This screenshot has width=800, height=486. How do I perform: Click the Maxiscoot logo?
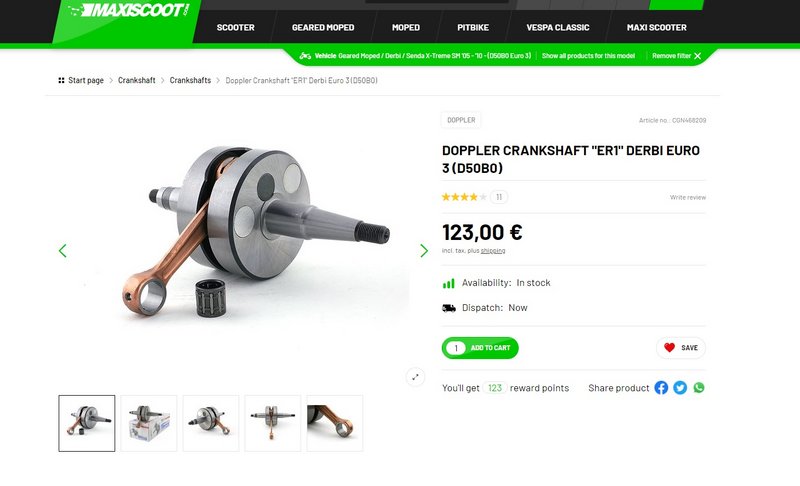click(129, 10)
